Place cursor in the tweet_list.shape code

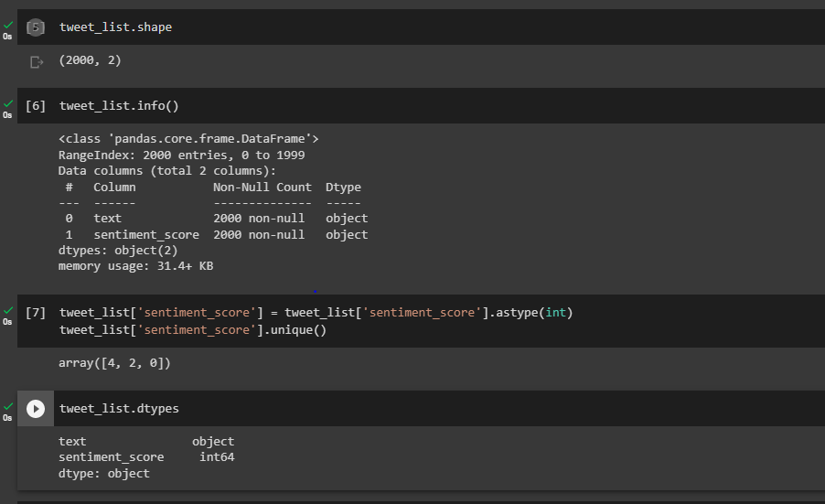(x=116, y=27)
